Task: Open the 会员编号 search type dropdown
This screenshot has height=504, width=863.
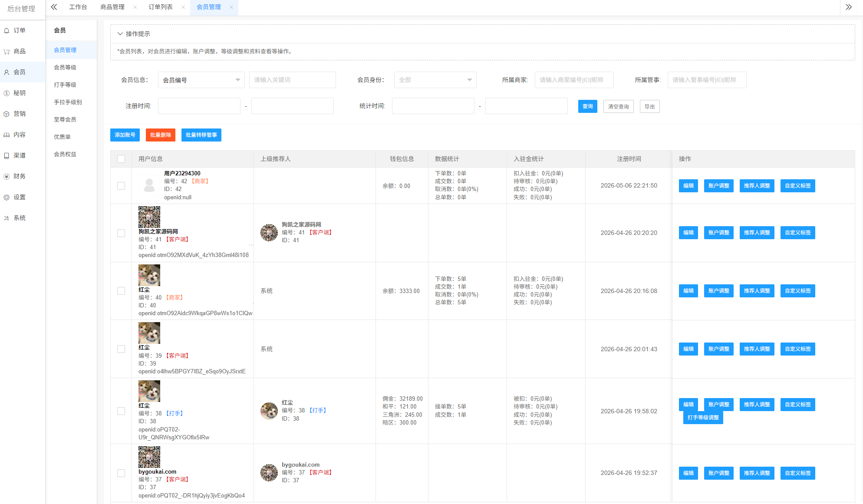Action: (x=201, y=80)
